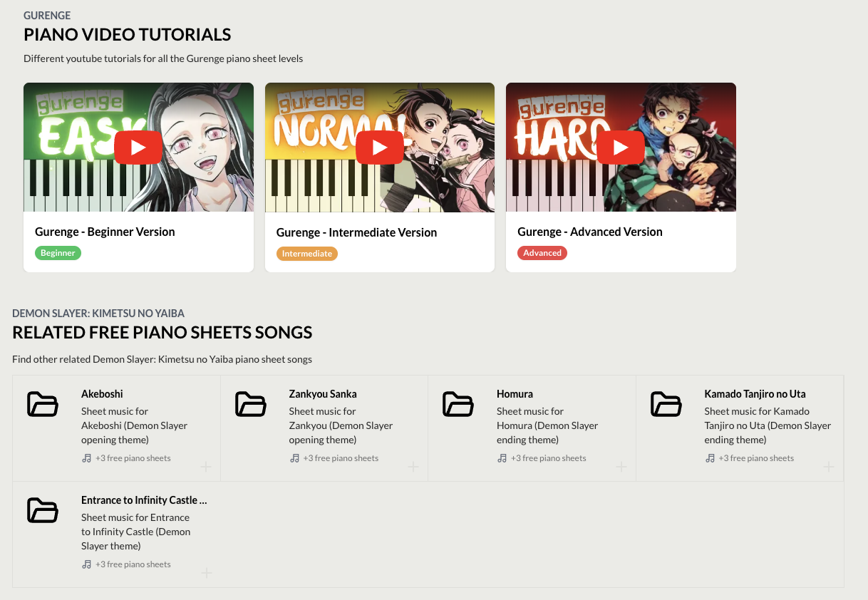The image size is (868, 600).
Task: Play the Gurenge Normal video tutorial
Action: pyautogui.click(x=380, y=148)
